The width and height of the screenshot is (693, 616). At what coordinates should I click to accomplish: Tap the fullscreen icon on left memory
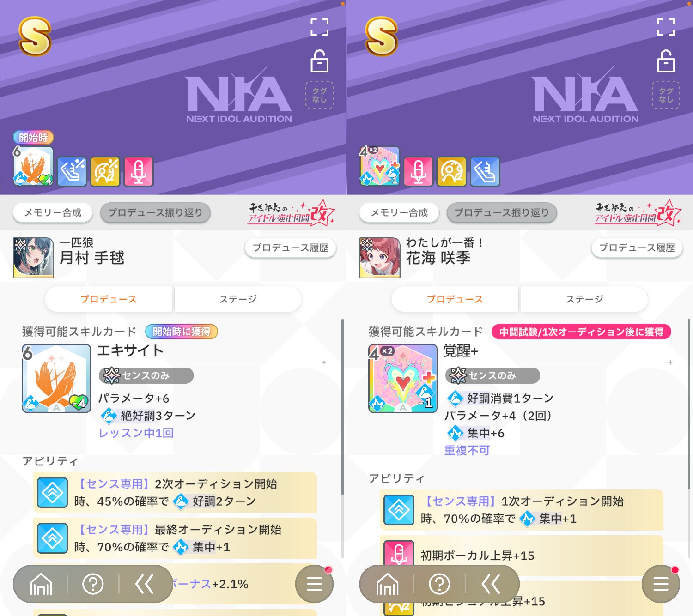[x=320, y=27]
